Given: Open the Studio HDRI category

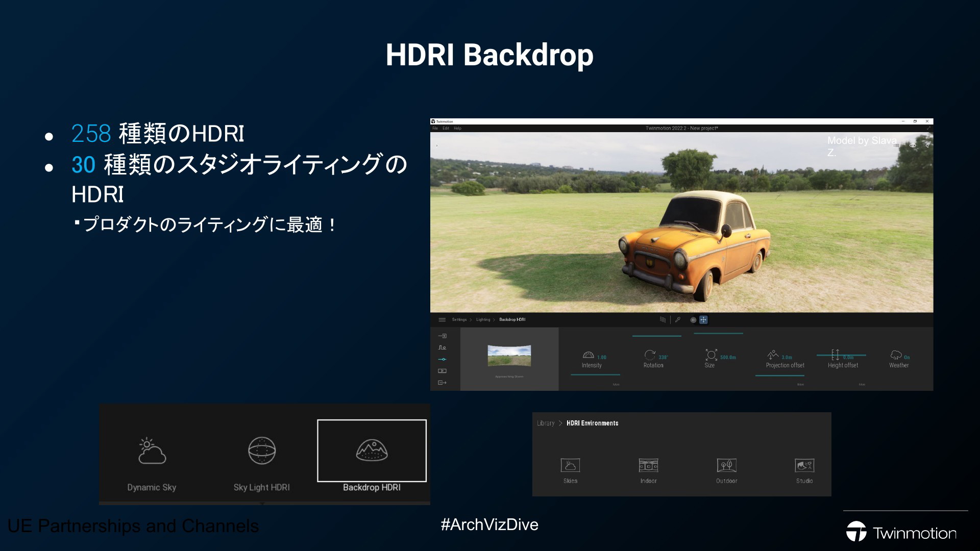Looking at the screenshot, I should tap(804, 470).
